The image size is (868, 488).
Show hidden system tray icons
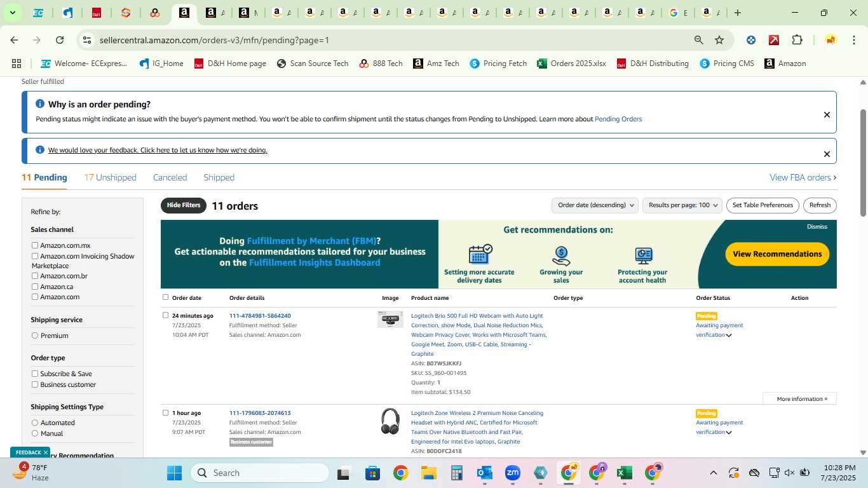click(713, 473)
